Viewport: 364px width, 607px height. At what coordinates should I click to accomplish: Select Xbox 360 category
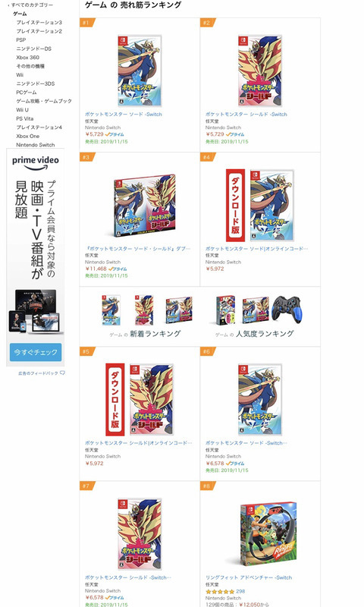(27, 58)
